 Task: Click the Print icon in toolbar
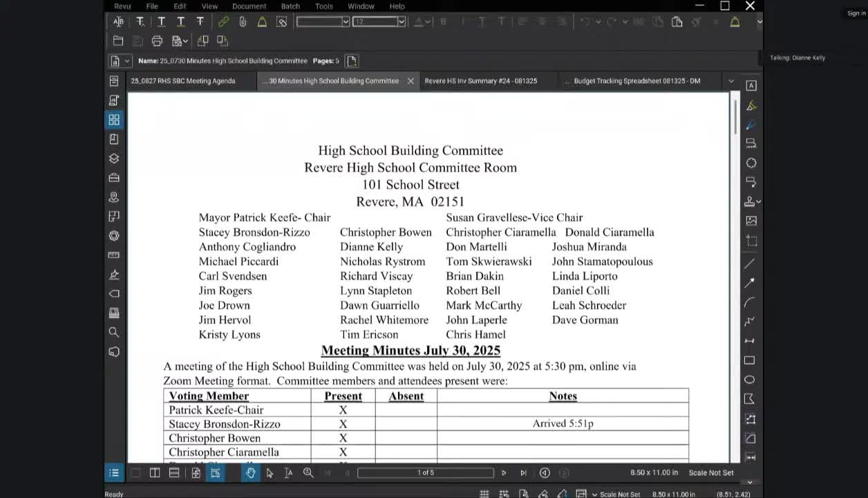coord(157,41)
